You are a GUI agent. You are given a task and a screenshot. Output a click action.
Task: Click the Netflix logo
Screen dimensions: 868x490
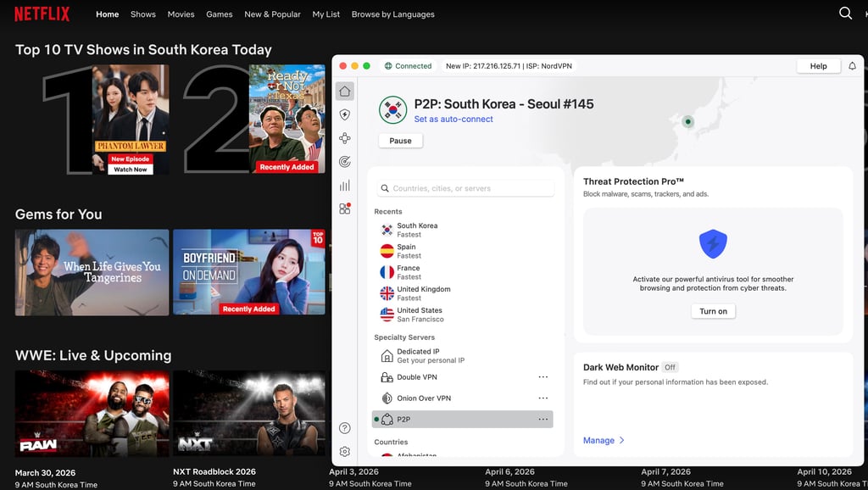pos(42,14)
